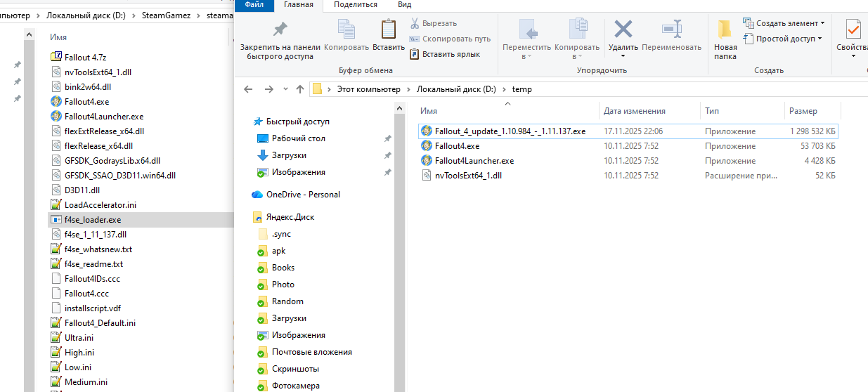This screenshot has width=868, height=392.
Task: Open the Переместить в dropdown
Action: (x=526, y=40)
